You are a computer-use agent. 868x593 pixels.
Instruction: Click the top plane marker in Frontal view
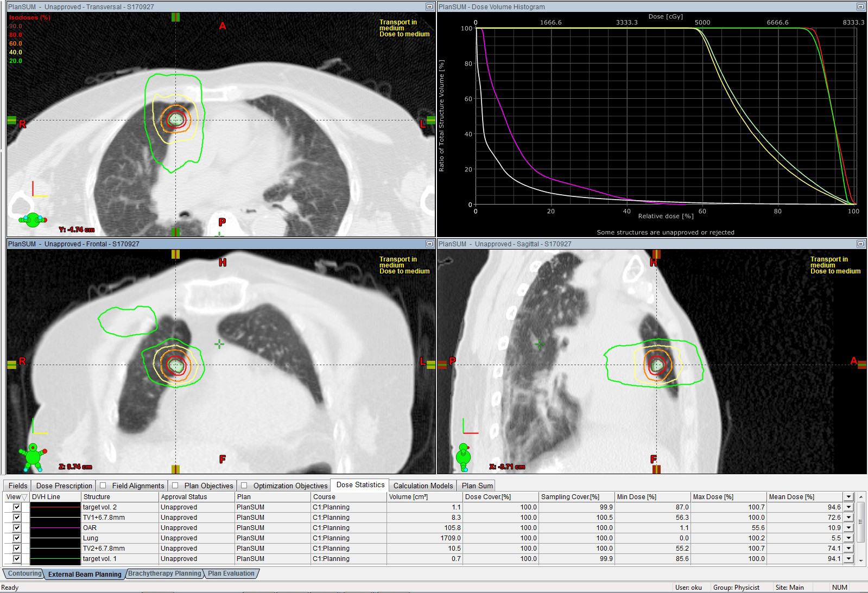point(175,254)
